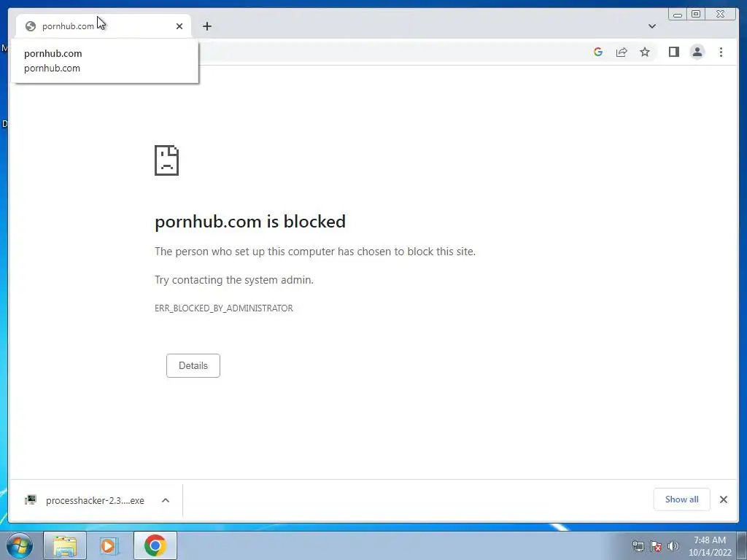747x560 pixels.
Task: Restore down the Chrome window
Action: click(x=696, y=15)
